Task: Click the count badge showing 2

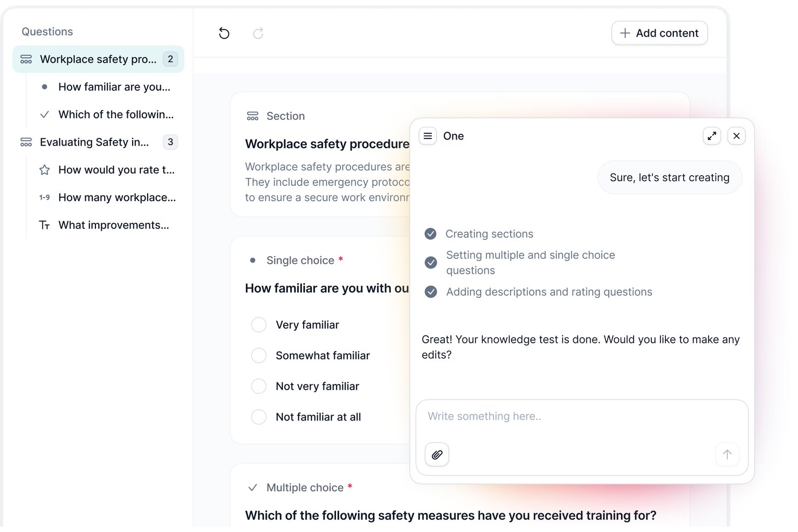Action: [x=170, y=59]
